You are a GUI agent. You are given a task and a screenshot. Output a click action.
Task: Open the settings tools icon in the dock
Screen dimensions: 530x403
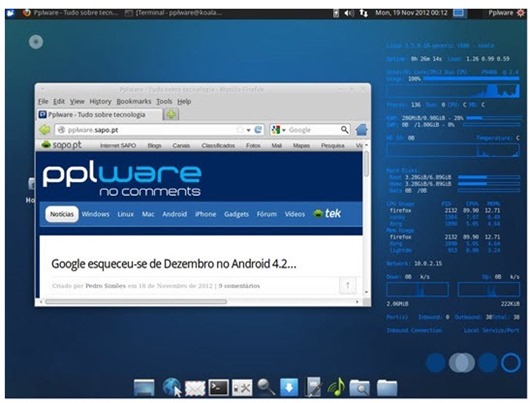click(x=242, y=388)
